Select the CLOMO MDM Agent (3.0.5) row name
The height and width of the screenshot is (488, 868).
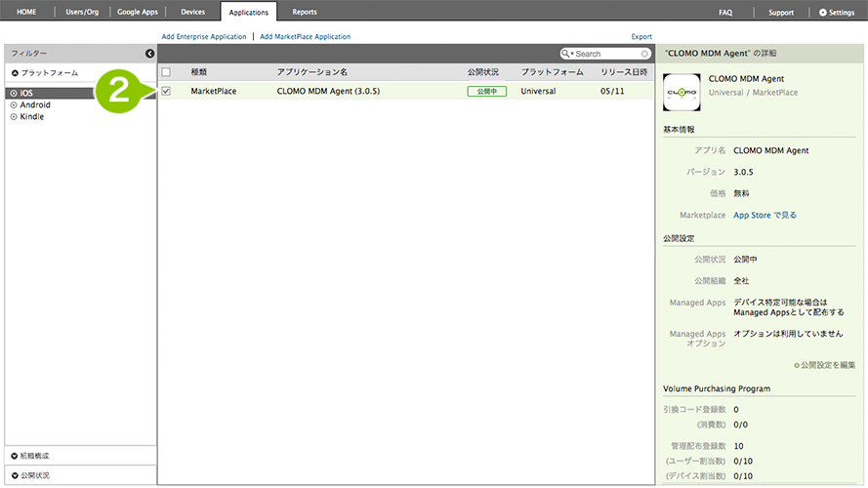click(x=328, y=92)
